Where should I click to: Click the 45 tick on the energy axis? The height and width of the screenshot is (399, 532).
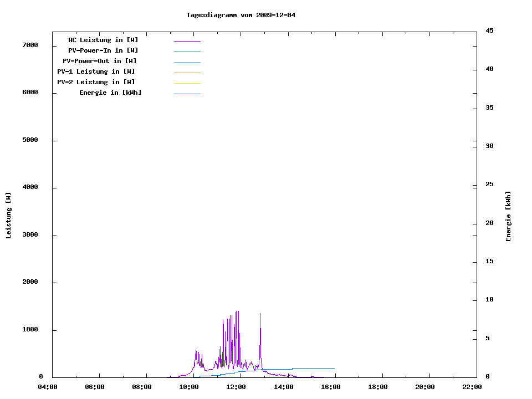pyautogui.click(x=489, y=30)
